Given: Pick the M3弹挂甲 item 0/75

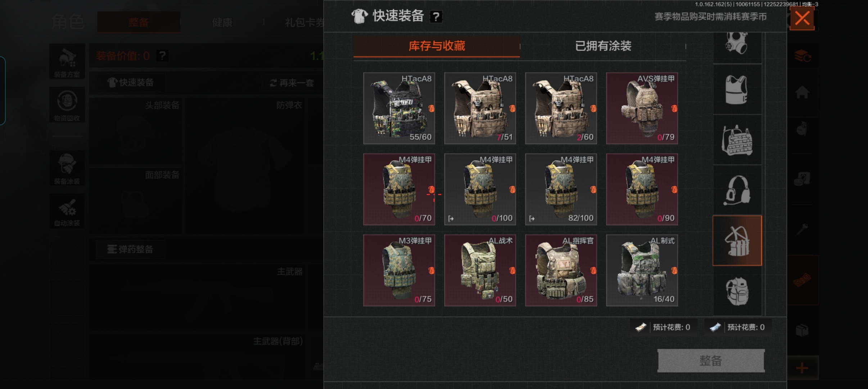Looking at the screenshot, I should click(x=399, y=270).
